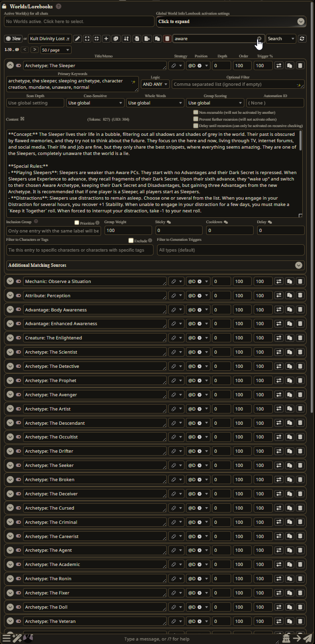Click the continue arrow icon in chat bar
Screen dimensions: 315x644
(x=297, y=638)
